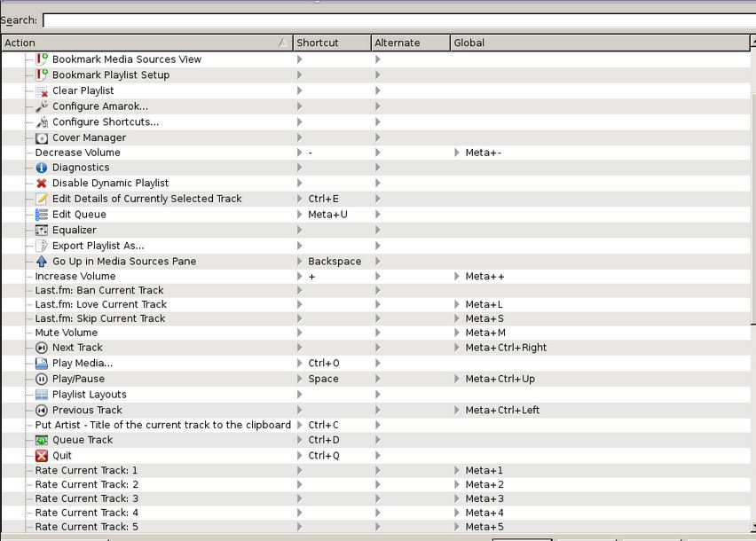Screen dimensions: 756x541
Task: Expand Global arrow for Next Track
Action: click(x=457, y=348)
